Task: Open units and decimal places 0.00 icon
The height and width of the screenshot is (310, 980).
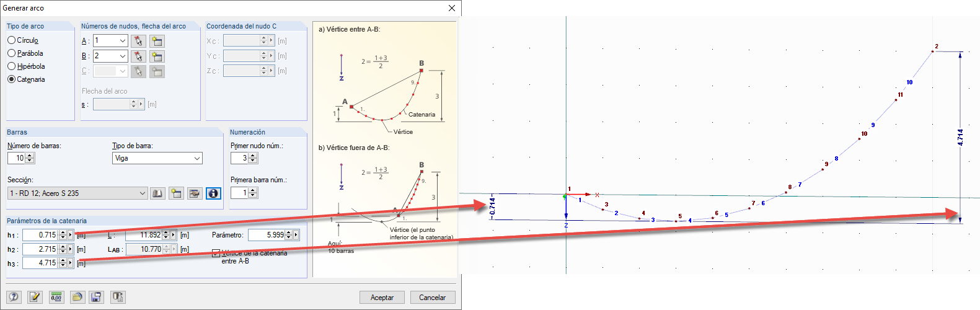Action: click(56, 297)
